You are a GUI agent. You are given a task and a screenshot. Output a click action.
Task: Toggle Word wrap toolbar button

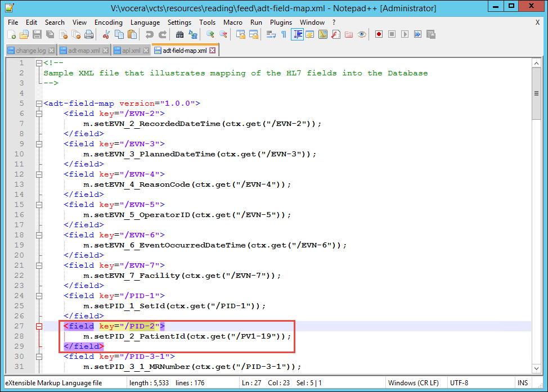(x=271, y=35)
